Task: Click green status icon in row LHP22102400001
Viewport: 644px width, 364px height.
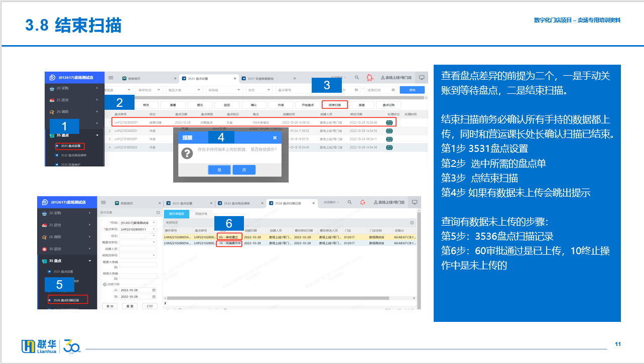Action: [389, 131]
